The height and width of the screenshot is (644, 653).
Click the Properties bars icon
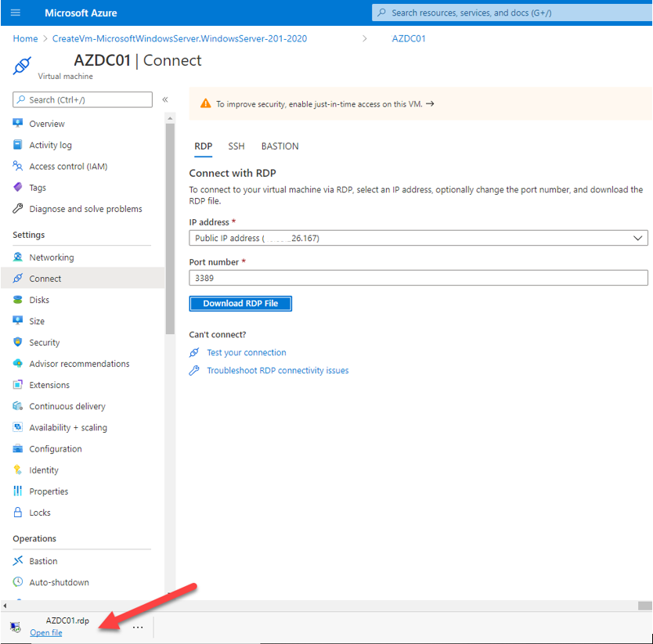click(17, 491)
